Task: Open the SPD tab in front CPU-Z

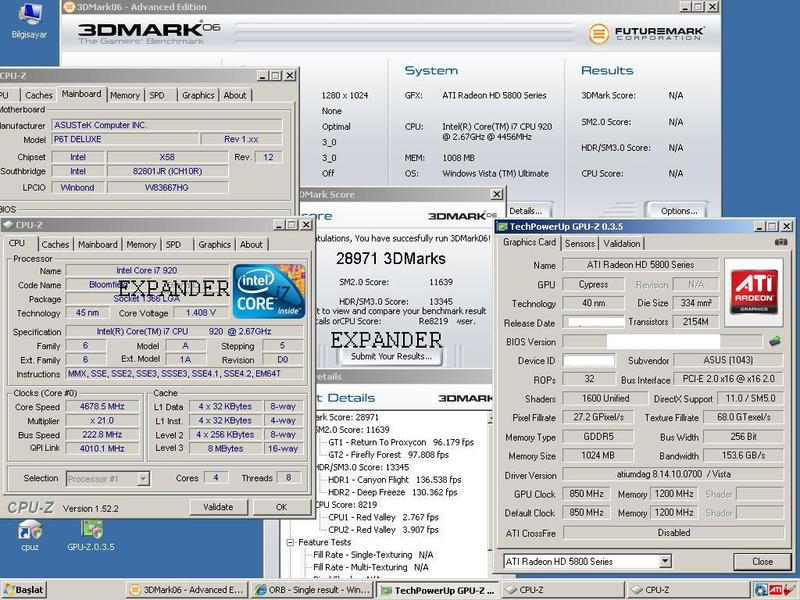Action: 173,244
